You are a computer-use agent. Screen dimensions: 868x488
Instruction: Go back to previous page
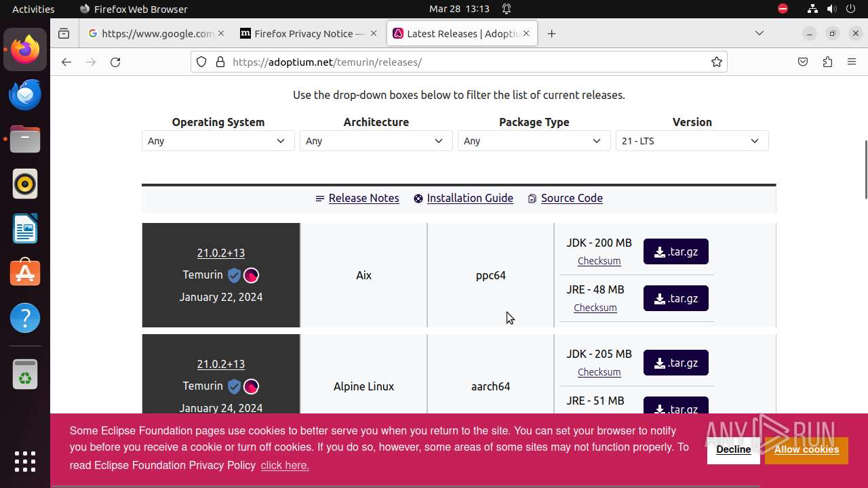(66, 62)
